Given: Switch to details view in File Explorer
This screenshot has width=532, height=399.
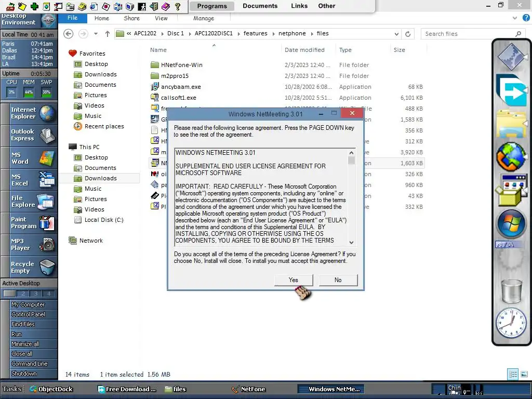Looking at the screenshot, I should point(513,374).
